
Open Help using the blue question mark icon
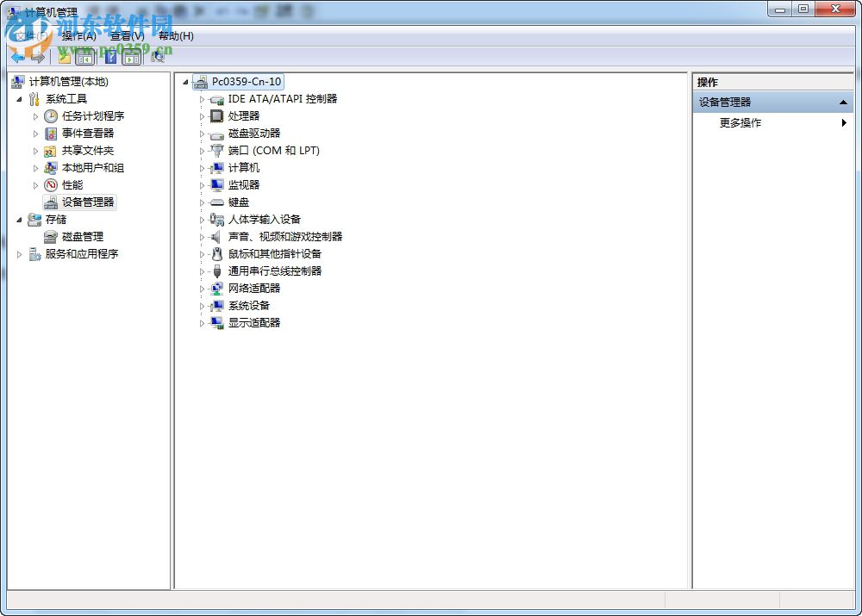(110, 57)
